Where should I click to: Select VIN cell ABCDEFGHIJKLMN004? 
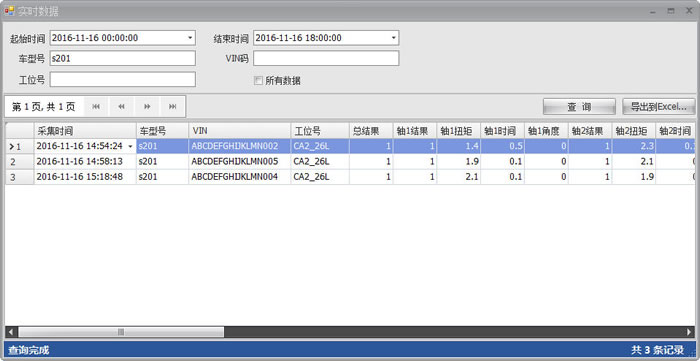[240, 177]
